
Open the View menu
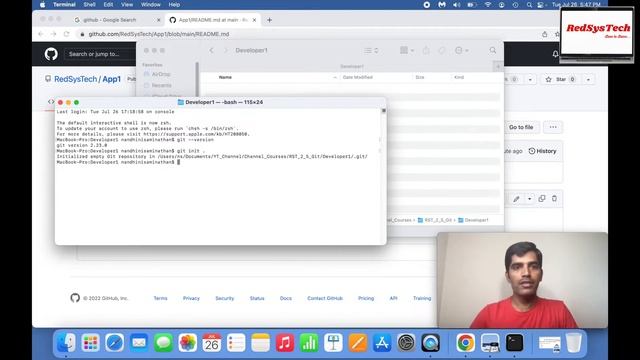pyautogui.click(x=127, y=5)
